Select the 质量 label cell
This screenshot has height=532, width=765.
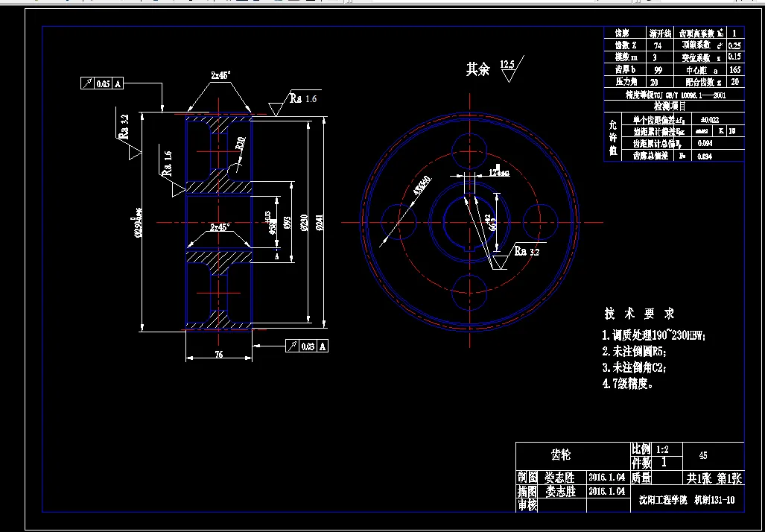pos(641,478)
